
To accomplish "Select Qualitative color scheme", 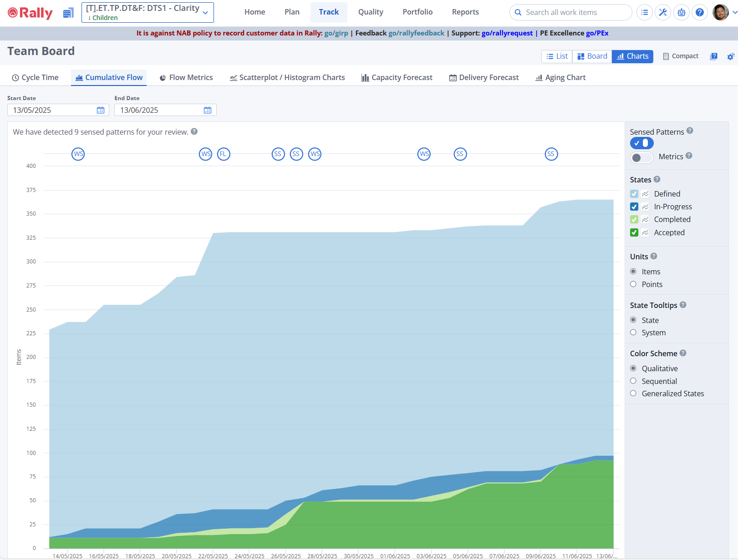I will (x=633, y=368).
